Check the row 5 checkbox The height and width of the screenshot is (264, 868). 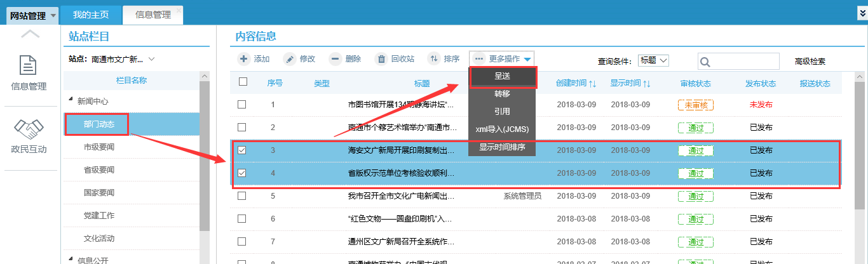click(x=242, y=195)
